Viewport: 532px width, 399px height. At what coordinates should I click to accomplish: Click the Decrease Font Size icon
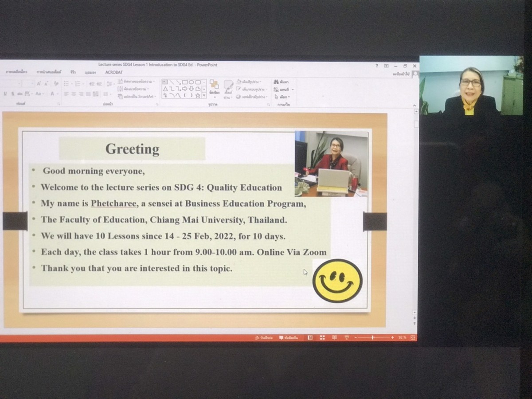[47, 83]
